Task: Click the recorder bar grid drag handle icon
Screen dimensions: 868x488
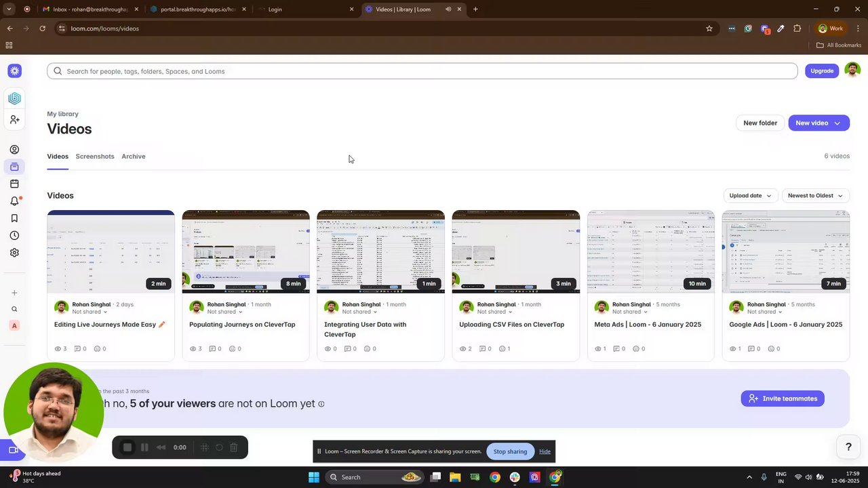Action: (x=204, y=447)
